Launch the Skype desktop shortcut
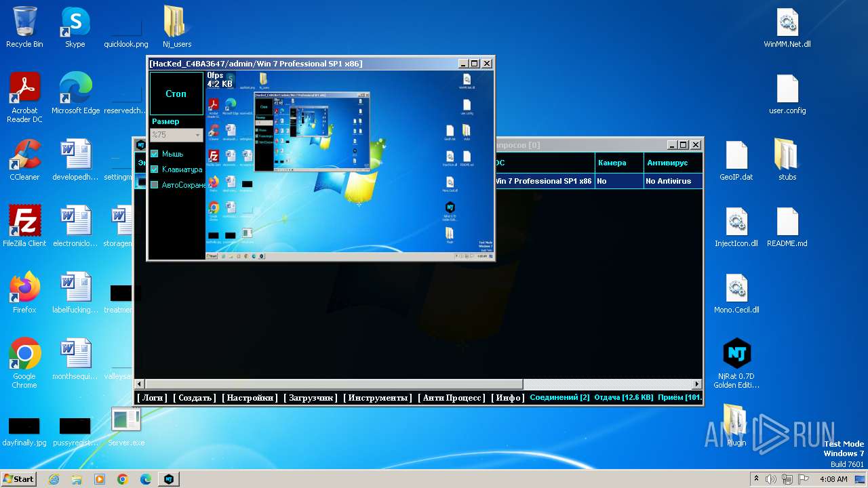The height and width of the screenshot is (488, 868). 75,27
